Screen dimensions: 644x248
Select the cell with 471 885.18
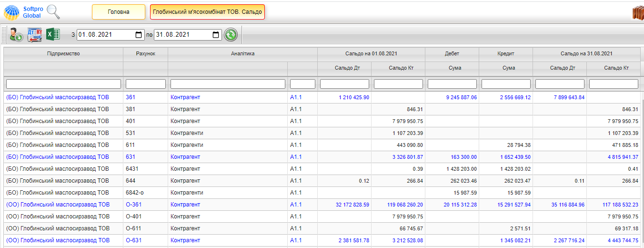click(x=614, y=145)
